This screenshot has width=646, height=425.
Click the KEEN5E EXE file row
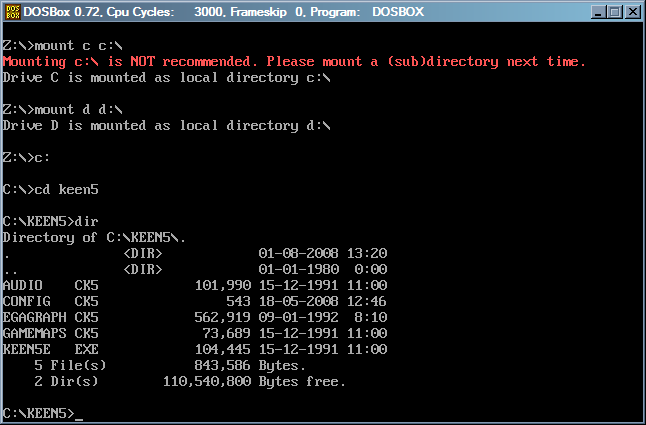195,350
